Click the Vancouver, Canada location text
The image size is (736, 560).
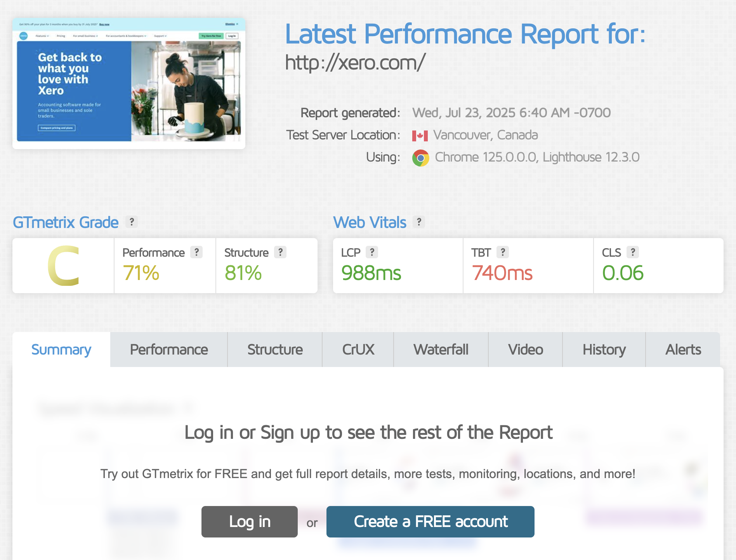pos(486,135)
